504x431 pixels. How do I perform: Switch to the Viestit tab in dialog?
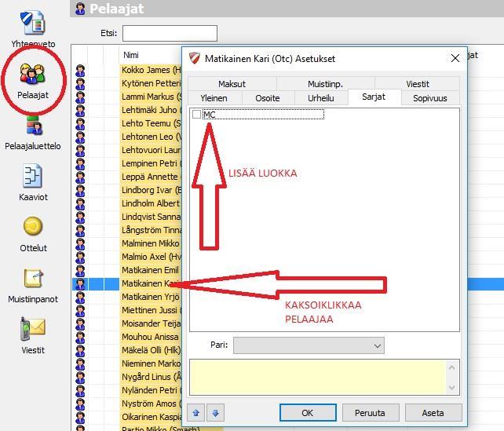click(417, 84)
